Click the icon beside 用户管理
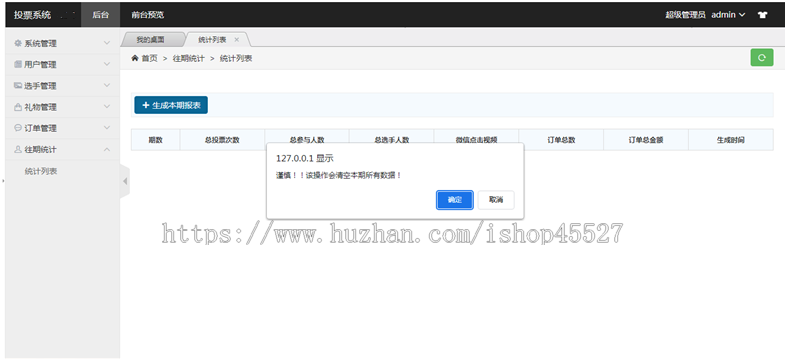The width and height of the screenshot is (787, 361). pos(18,65)
